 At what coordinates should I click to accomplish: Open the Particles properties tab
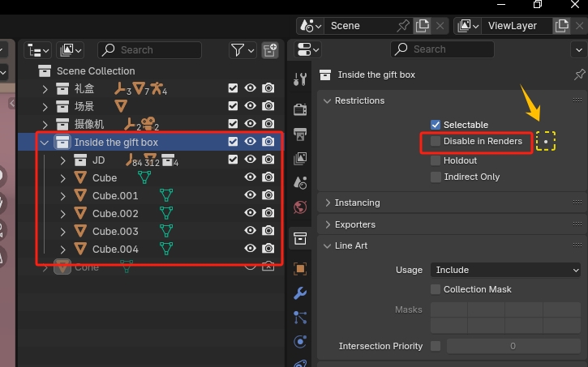[x=300, y=318]
